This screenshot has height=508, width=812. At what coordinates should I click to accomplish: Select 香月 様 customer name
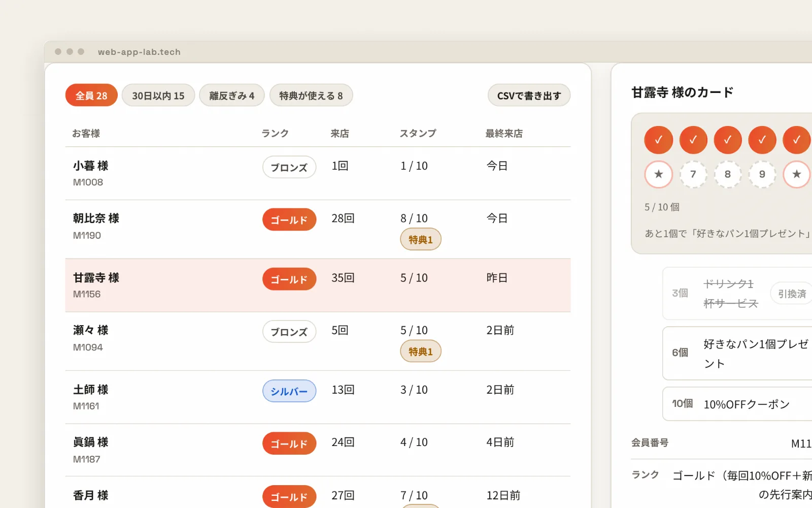[90, 495]
